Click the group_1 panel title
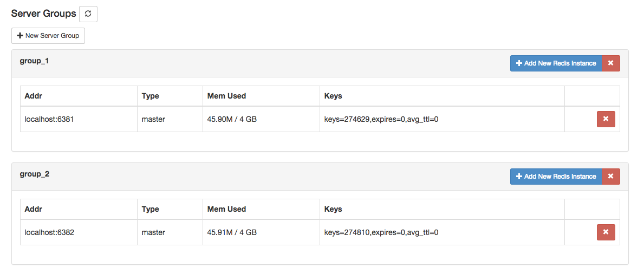This screenshot has height=274, width=644. tap(35, 61)
